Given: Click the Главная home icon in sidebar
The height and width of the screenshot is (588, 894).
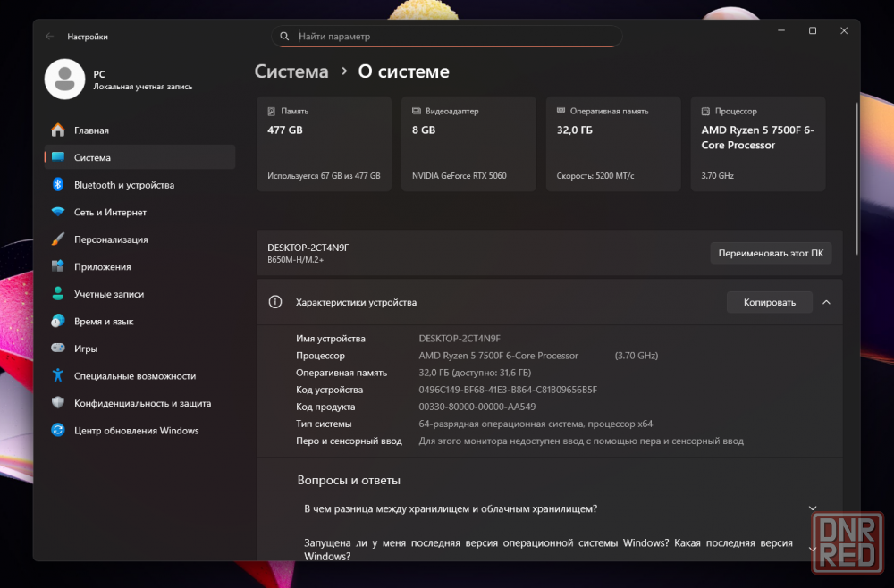Looking at the screenshot, I should tap(58, 130).
